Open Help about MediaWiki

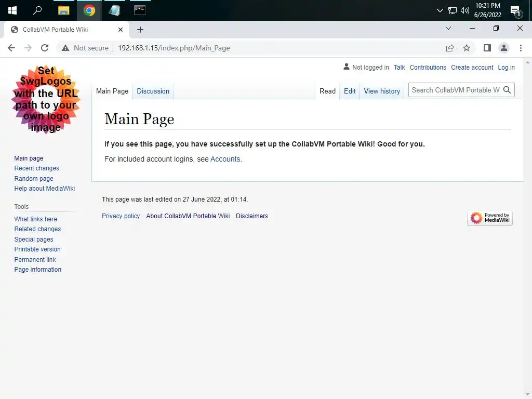click(x=45, y=188)
